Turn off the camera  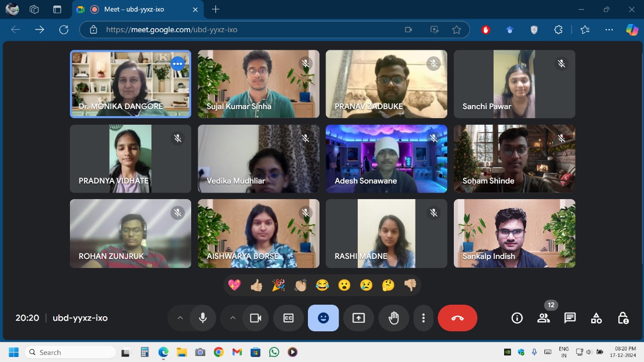(256, 318)
